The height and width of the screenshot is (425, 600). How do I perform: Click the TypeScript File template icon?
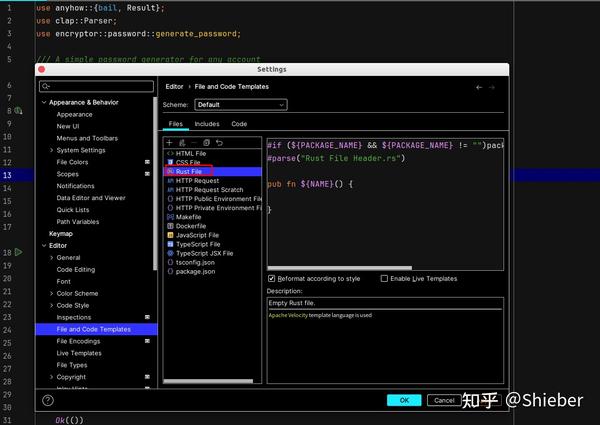(171, 244)
